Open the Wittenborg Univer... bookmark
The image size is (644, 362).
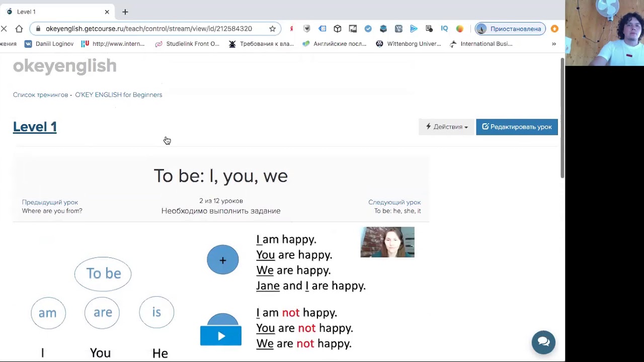(x=409, y=44)
